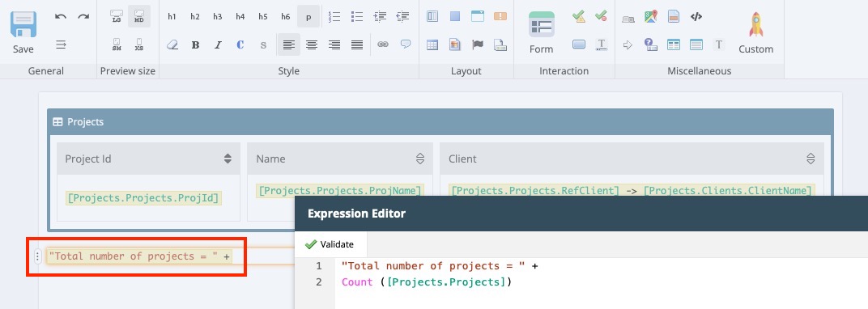Click the Save floppy disk icon
This screenshot has height=309, width=868.
pyautogui.click(x=23, y=25)
